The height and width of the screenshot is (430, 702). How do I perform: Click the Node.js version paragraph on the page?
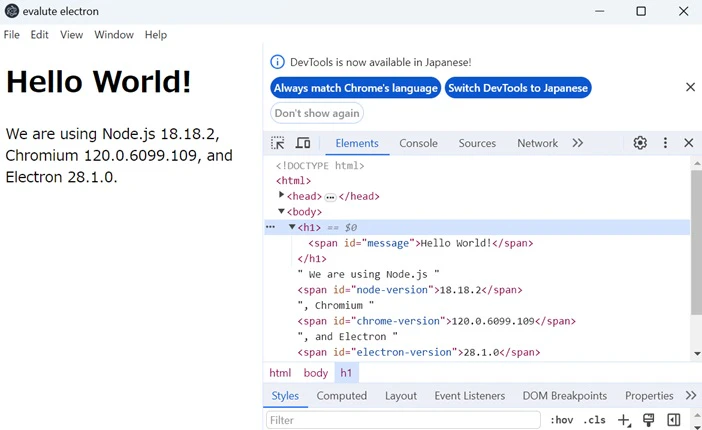pos(119,155)
